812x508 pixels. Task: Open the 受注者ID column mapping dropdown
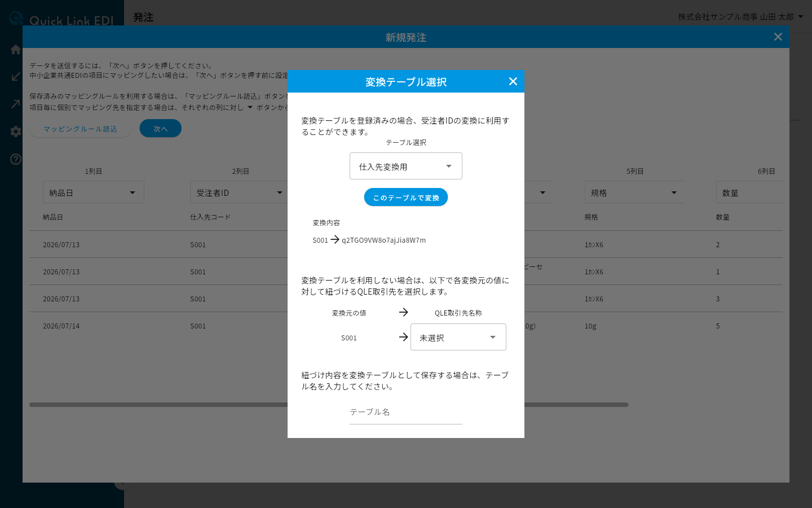tap(240, 192)
